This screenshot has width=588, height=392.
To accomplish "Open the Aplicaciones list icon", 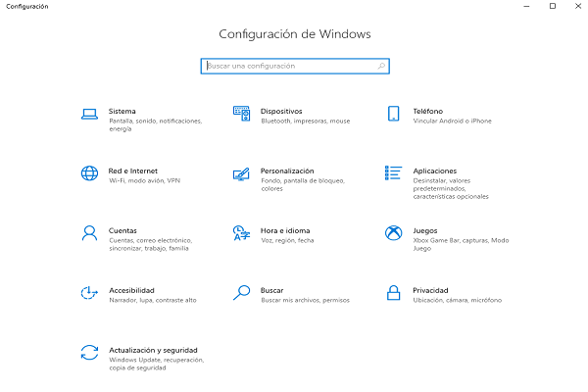I will point(393,173).
